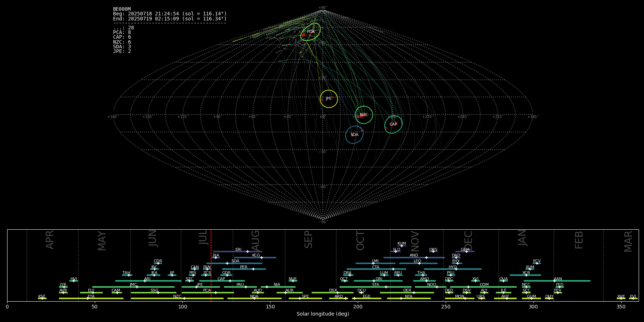
Task: Click the ARI shower label in timeline
Action: coord(147,279)
